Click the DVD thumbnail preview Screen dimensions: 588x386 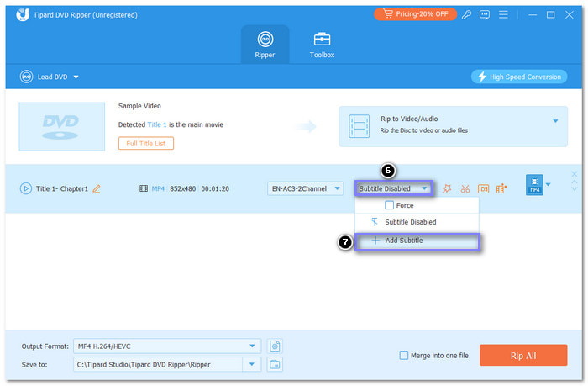62,126
